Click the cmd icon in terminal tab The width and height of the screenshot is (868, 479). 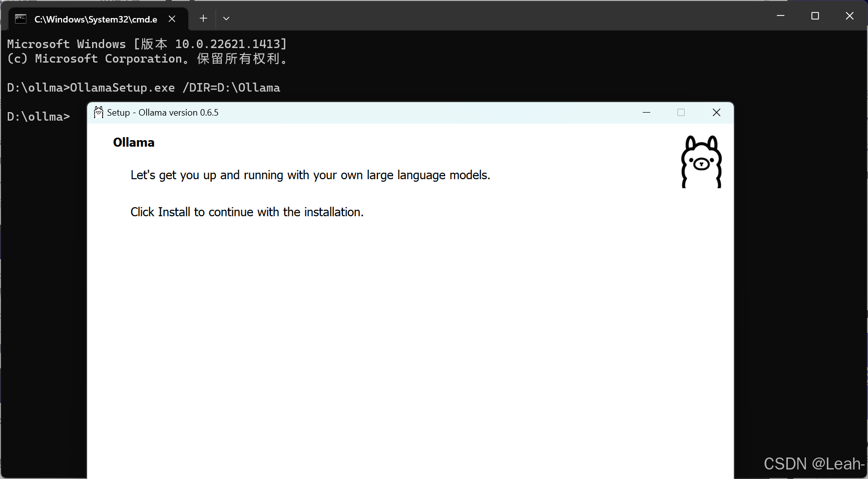pos(21,19)
